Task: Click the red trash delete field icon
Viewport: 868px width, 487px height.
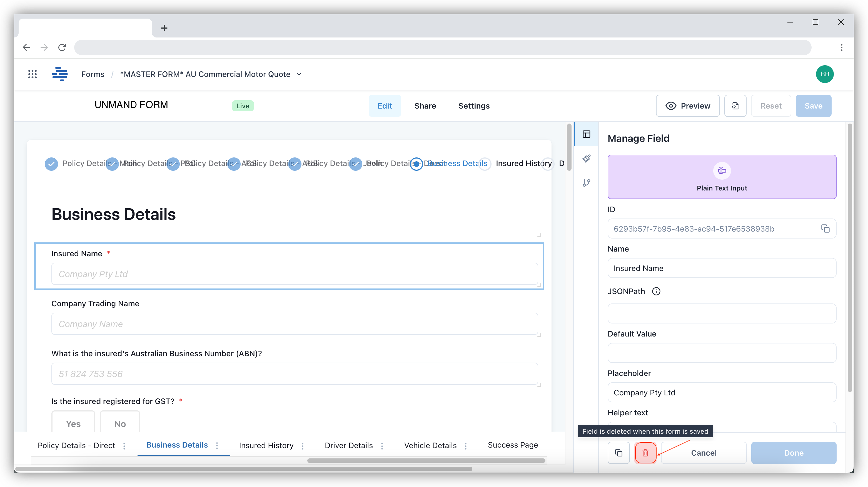Action: 645,453
